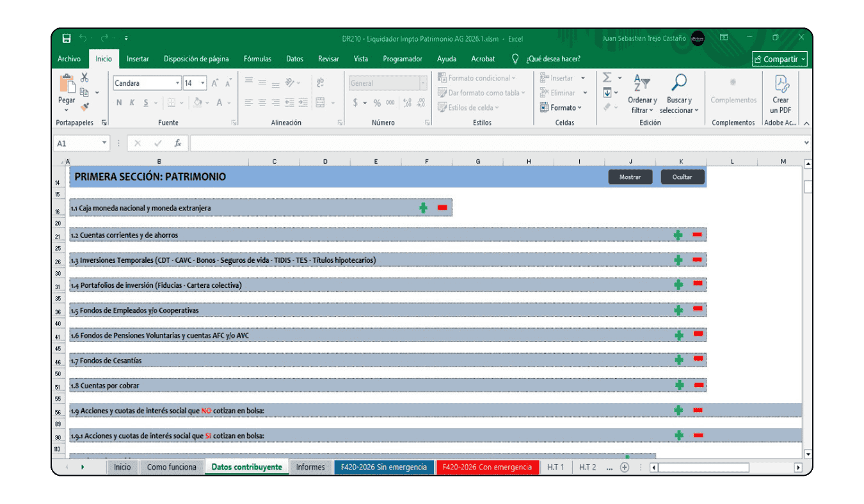Open the Formato cells dropdown
Viewport: 864px width, 504px height.
[x=565, y=107]
